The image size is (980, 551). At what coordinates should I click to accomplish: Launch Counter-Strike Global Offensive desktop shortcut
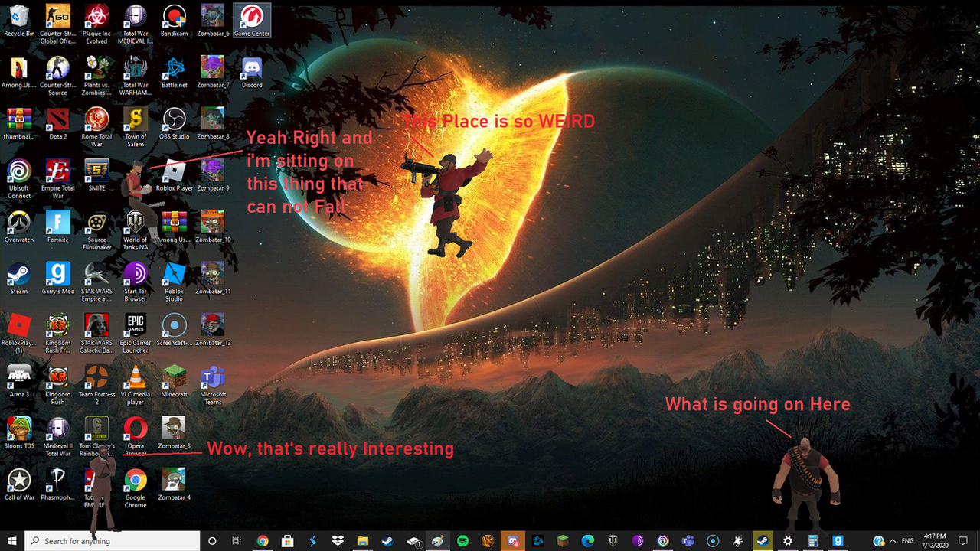click(x=58, y=23)
